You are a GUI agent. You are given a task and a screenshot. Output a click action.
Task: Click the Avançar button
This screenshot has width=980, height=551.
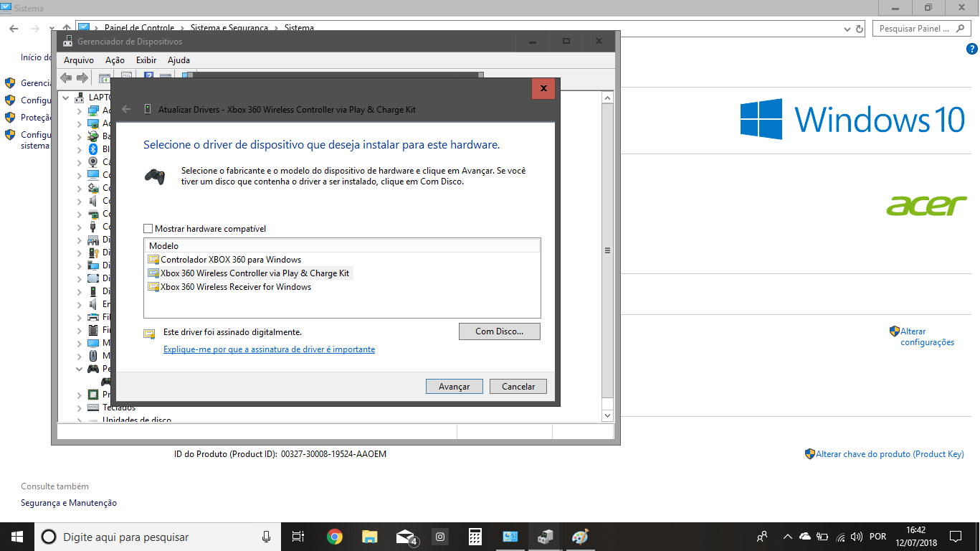[454, 386]
